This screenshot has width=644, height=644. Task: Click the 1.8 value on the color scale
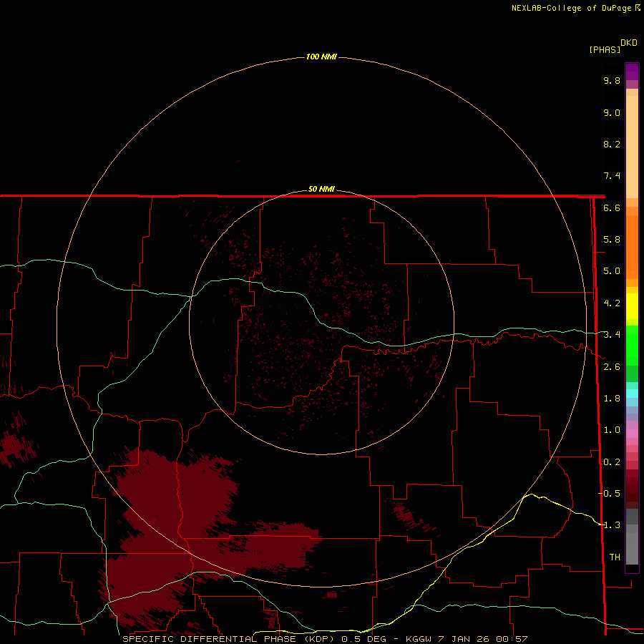point(612,399)
